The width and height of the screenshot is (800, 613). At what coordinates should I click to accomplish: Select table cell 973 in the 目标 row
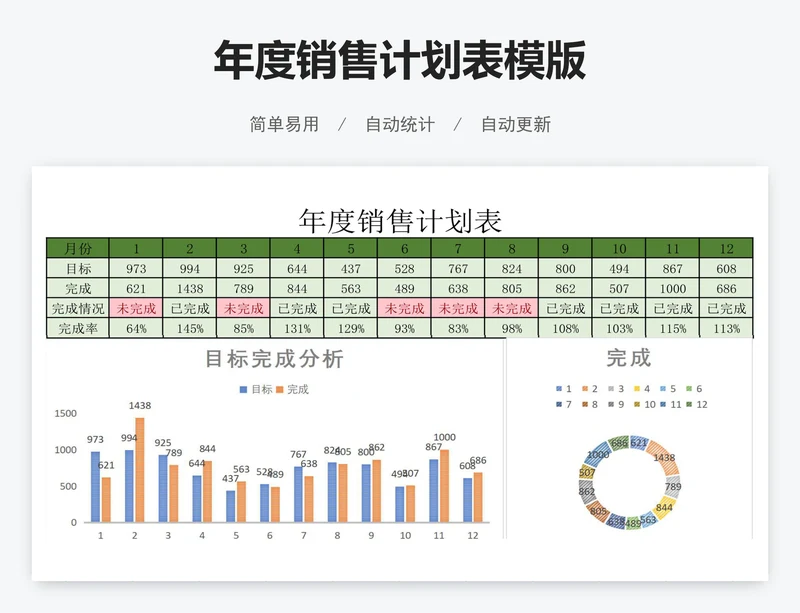point(136,268)
